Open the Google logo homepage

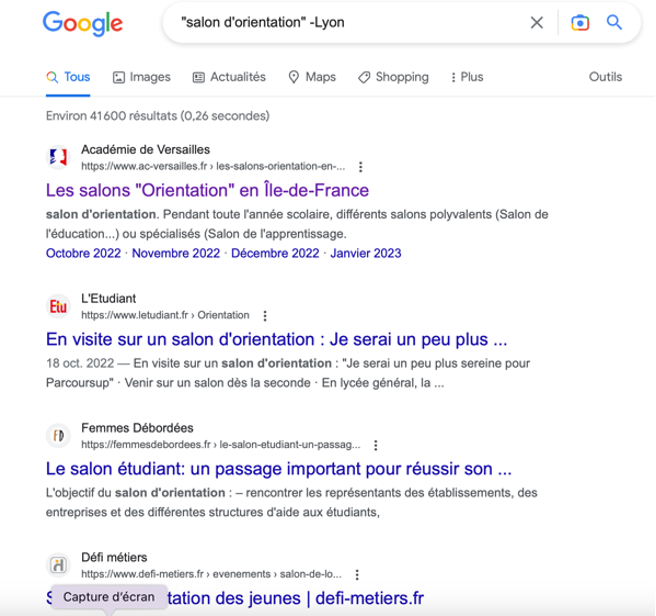[x=83, y=23]
